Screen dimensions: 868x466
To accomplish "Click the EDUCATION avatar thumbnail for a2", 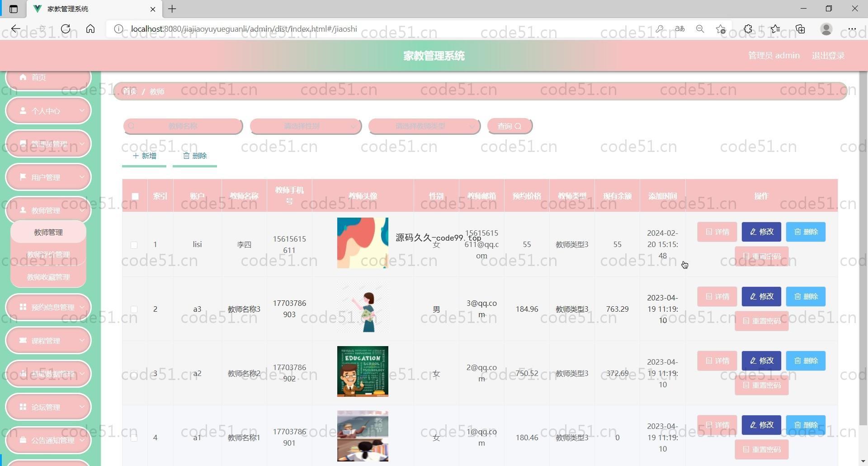I will (x=363, y=371).
